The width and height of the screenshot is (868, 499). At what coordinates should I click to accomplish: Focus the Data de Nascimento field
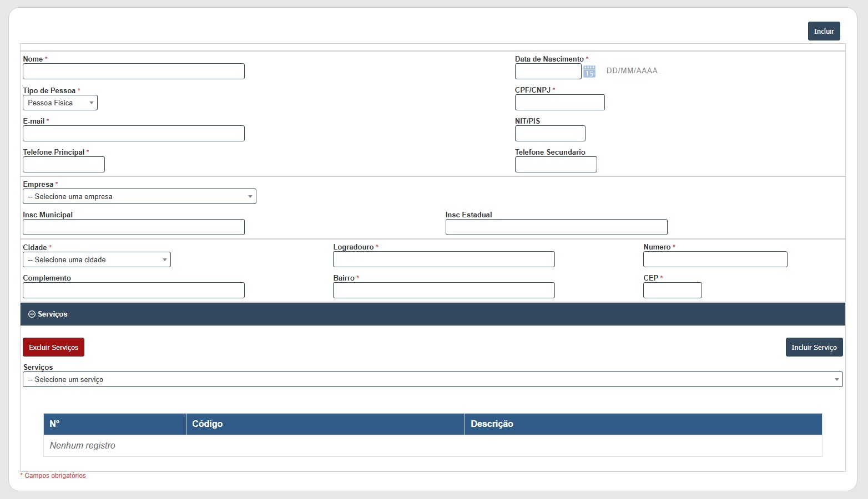[548, 71]
